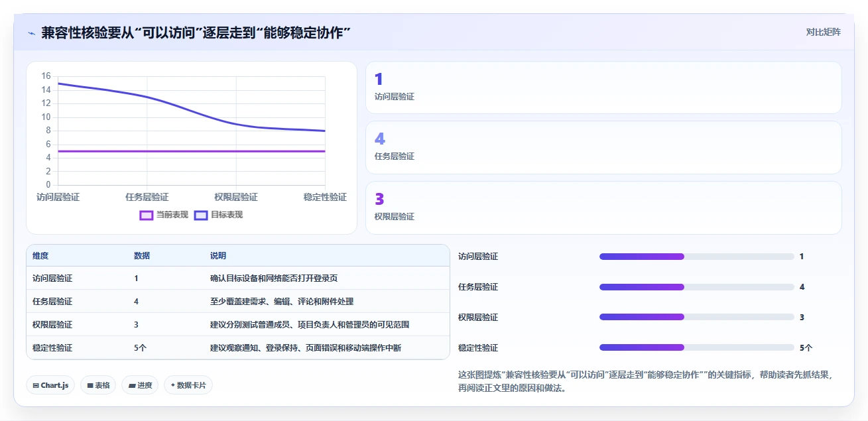Click the 任务层验证 chart axis label
The width and height of the screenshot is (868, 421).
[x=147, y=198]
